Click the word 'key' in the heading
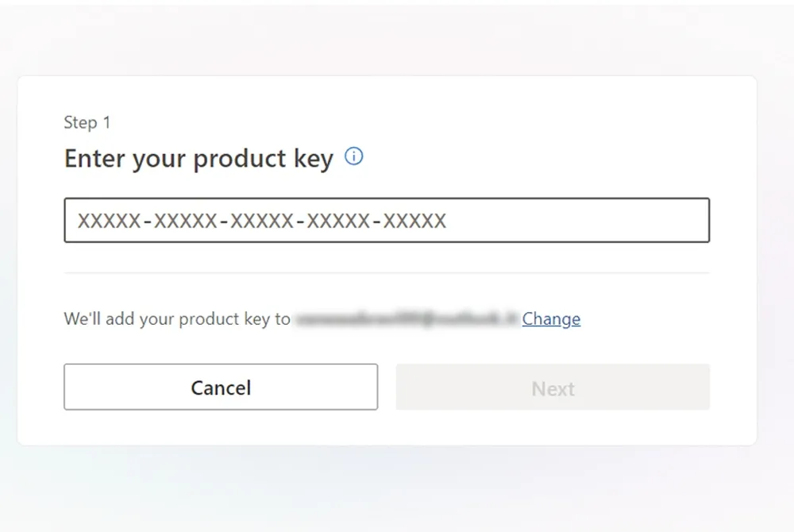The image size is (794, 532). pos(313,159)
